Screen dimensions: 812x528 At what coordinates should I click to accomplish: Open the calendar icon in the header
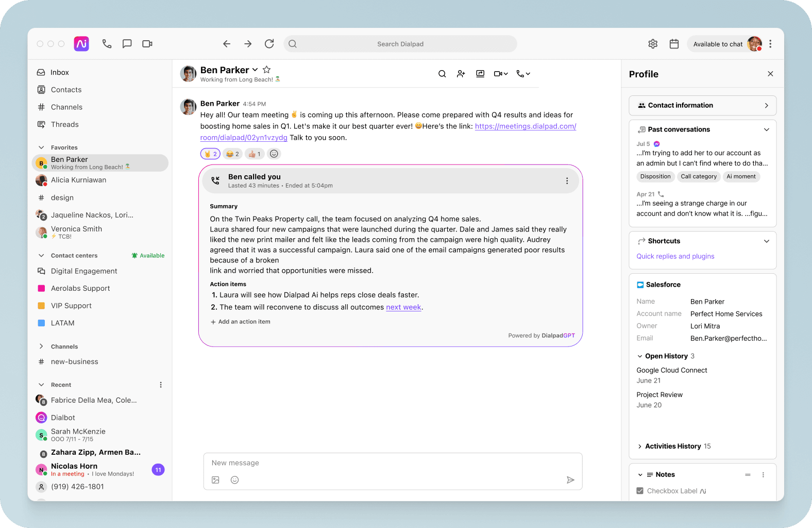point(674,44)
